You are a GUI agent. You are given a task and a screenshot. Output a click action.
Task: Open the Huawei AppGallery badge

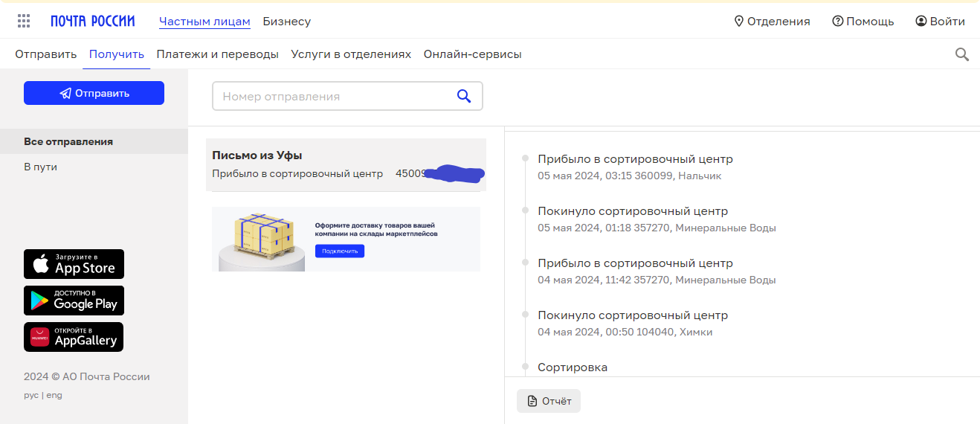74,337
